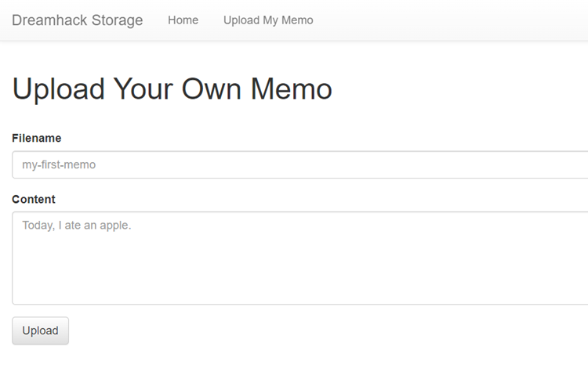
Task: Click inside the Content text area
Action: click(298, 258)
